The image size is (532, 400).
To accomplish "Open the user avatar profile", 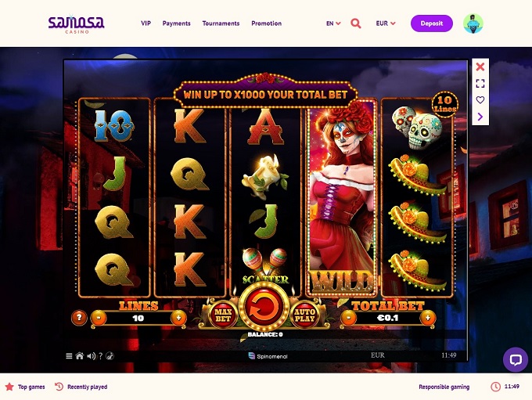I will 473,23.
